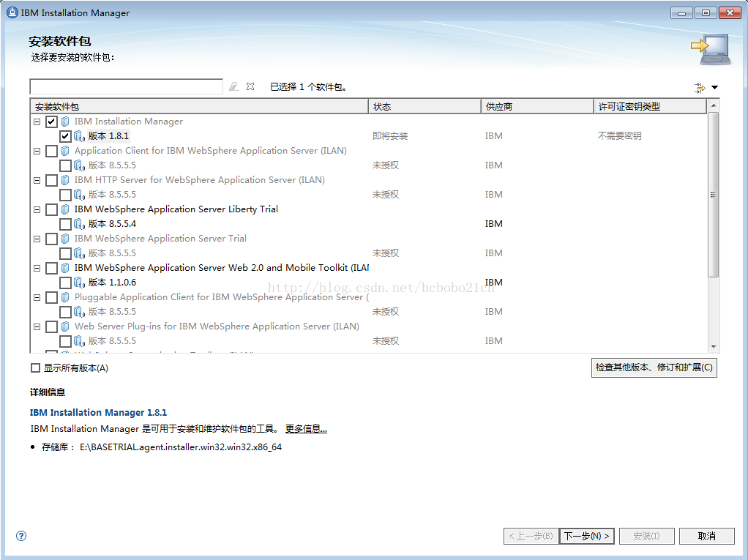Viewport: 748px width, 560px height.
Task: Click the cross icon next to filter field
Action: pyautogui.click(x=250, y=86)
